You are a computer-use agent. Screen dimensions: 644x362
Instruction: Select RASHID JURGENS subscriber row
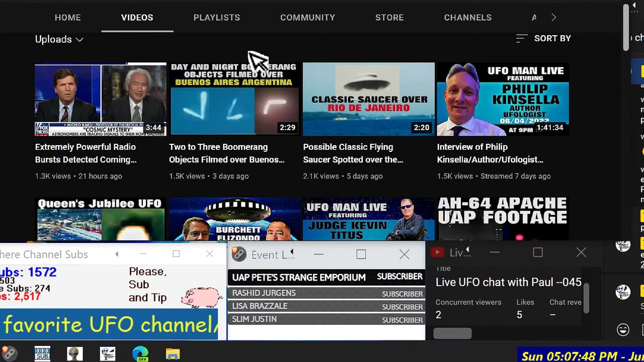tap(326, 293)
